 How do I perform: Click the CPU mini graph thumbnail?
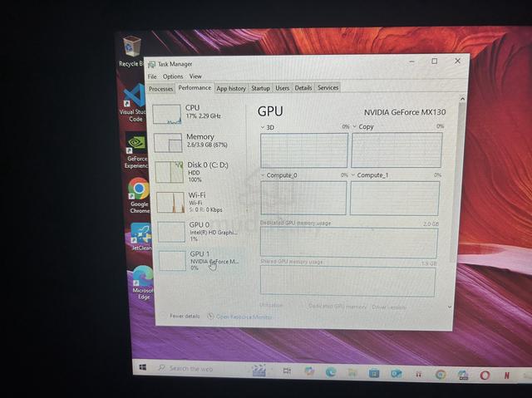166,114
